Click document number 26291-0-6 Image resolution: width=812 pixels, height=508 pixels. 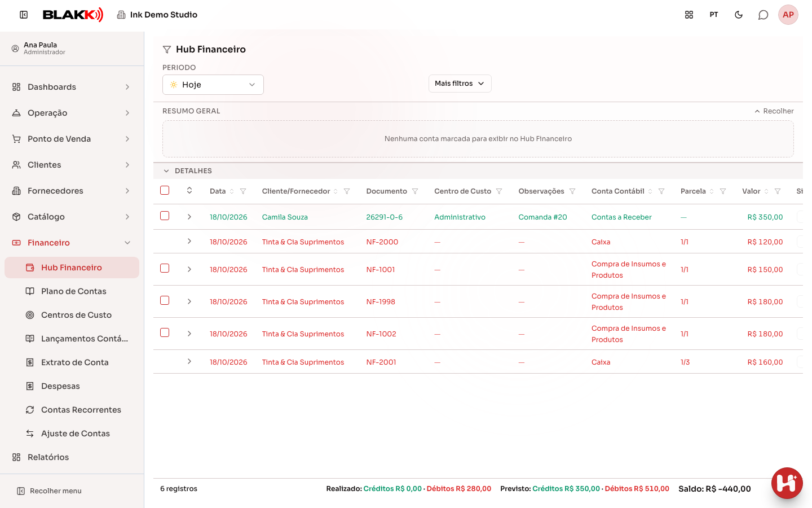click(385, 217)
